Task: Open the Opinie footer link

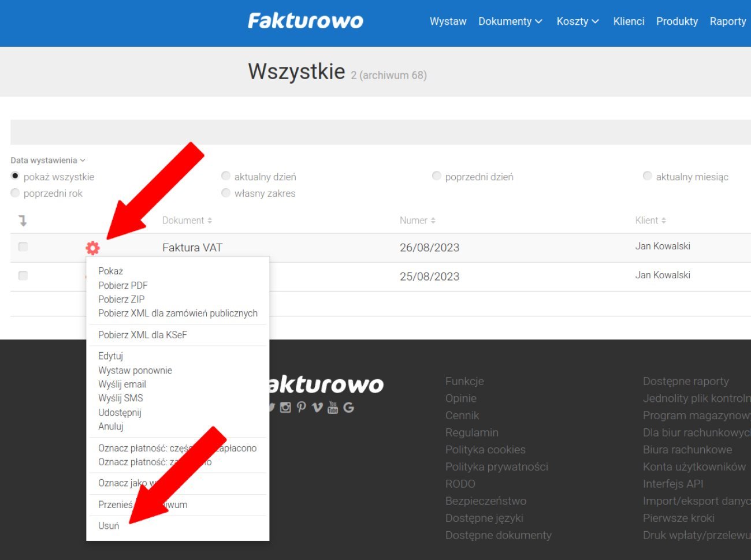Action: pyautogui.click(x=461, y=398)
